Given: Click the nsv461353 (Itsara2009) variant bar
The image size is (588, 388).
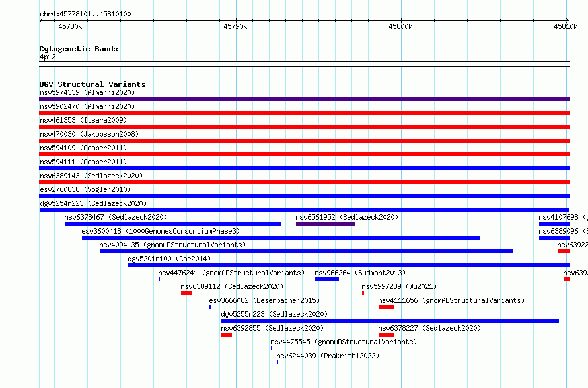Looking at the screenshot, I should pyautogui.click(x=304, y=127).
